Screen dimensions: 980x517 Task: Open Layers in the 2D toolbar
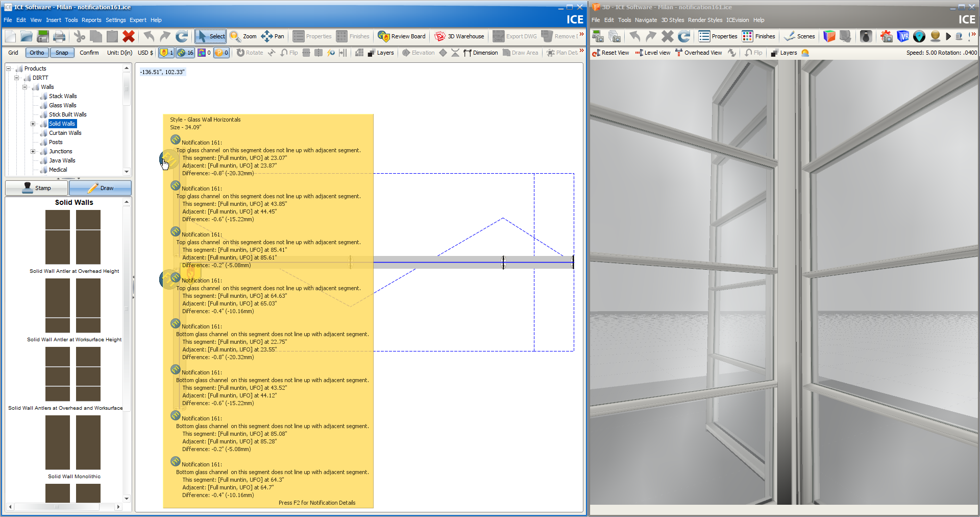tap(381, 53)
